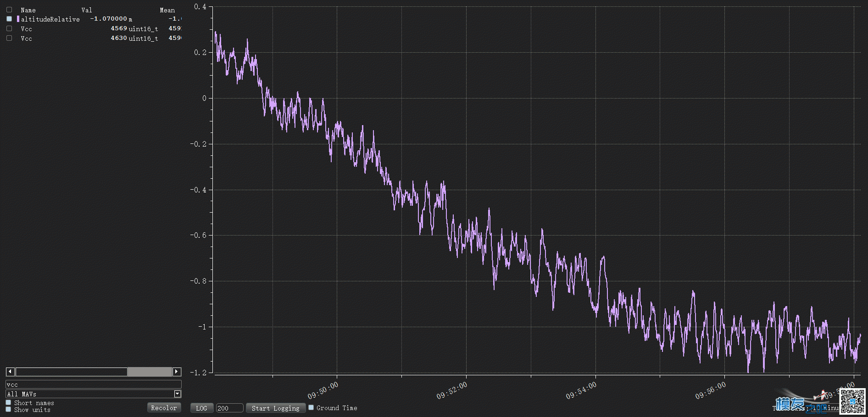The width and height of the screenshot is (868, 417).
Task: Click the 09:52:00 time axis label
Action: [x=452, y=390]
